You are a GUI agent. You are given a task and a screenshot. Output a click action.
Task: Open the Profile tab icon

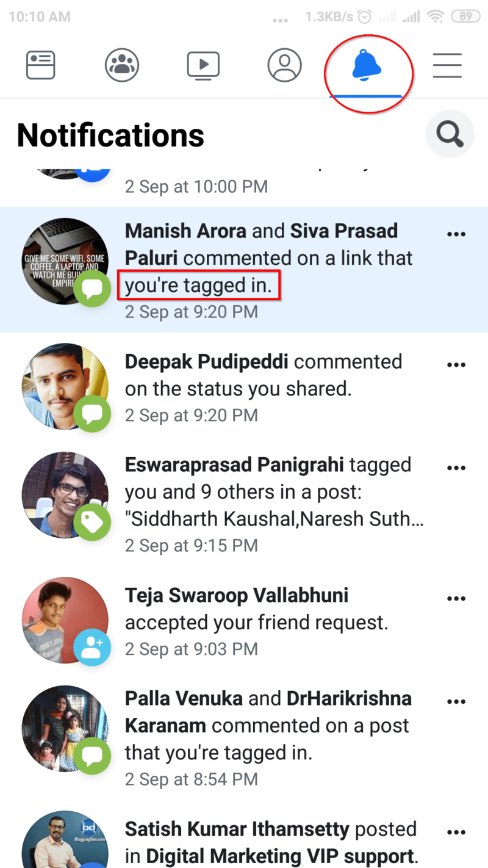pos(284,65)
